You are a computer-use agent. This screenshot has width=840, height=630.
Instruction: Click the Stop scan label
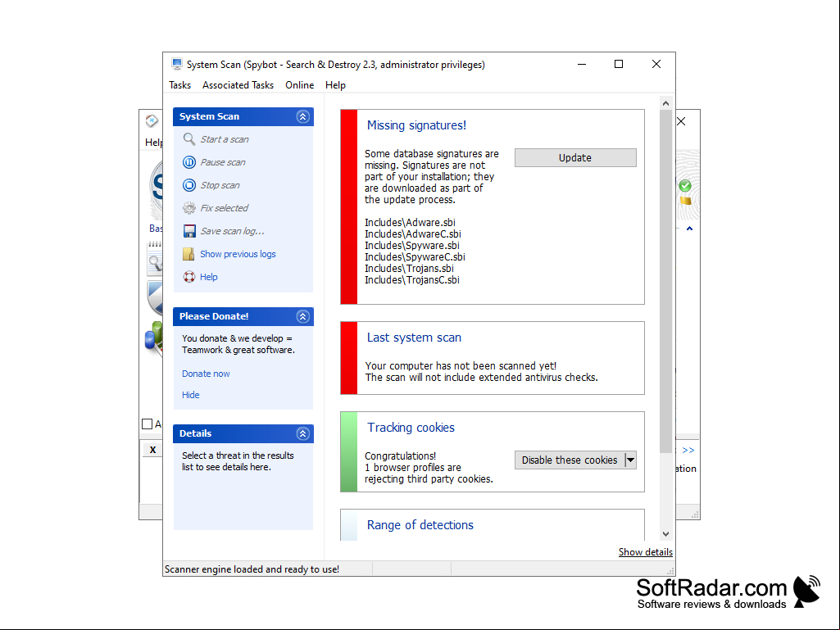tap(220, 185)
